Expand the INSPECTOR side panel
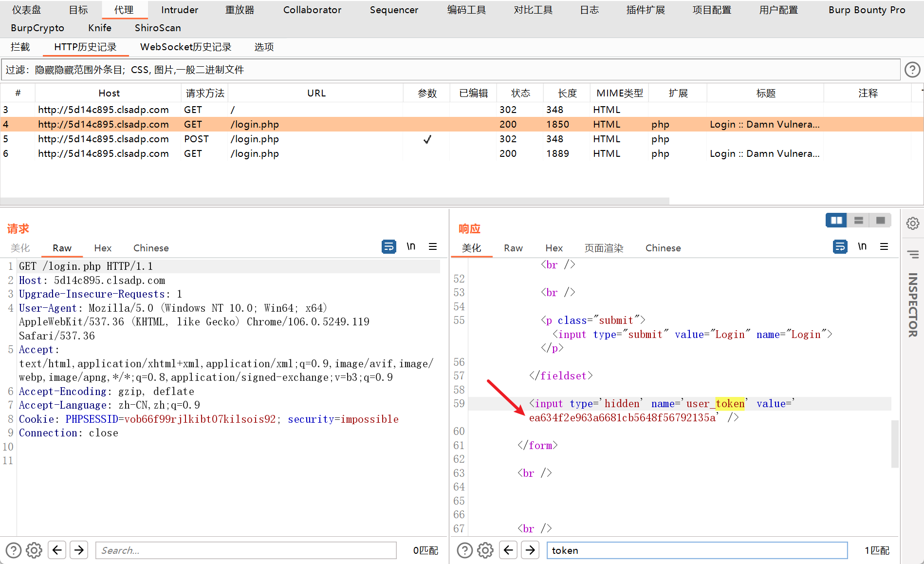The image size is (924, 564). [913, 305]
